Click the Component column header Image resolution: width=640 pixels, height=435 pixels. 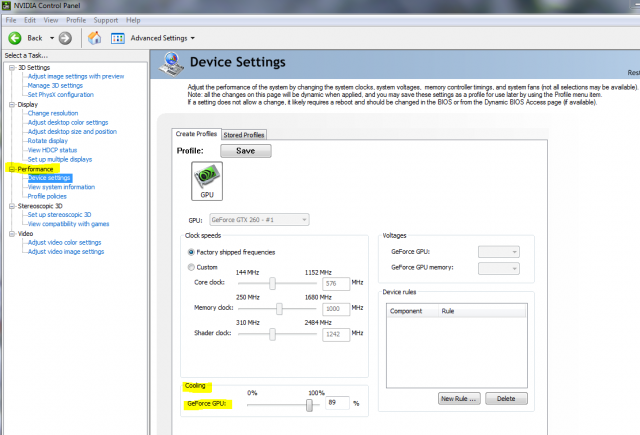pyautogui.click(x=413, y=311)
